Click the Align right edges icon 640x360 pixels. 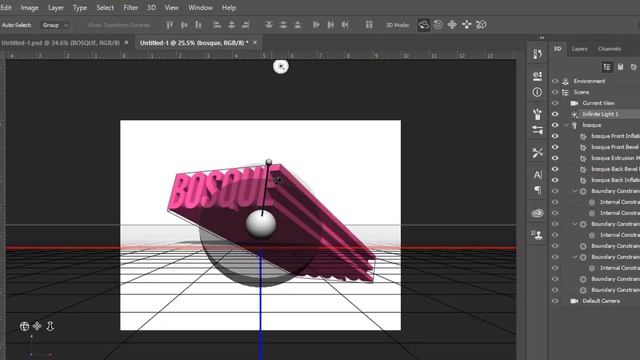245,25
